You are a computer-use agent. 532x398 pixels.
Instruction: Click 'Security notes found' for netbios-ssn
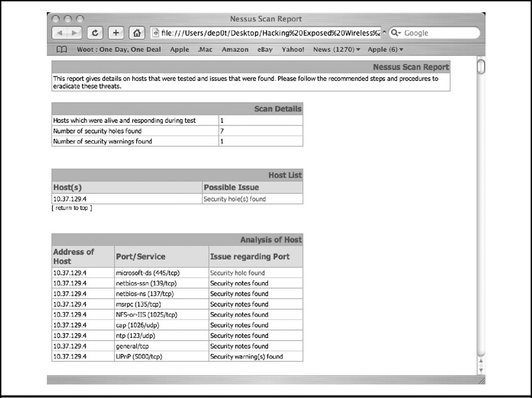coord(239,283)
